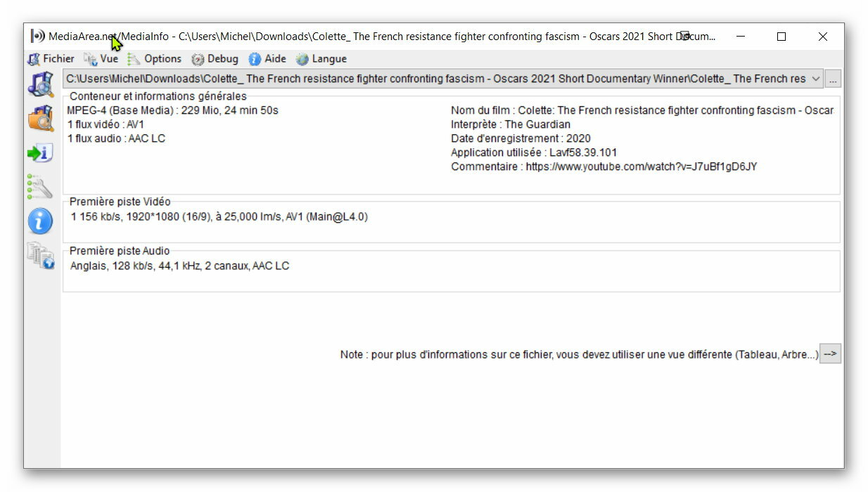Maximize the MediaInfo window
The height and width of the screenshot is (492, 868).
click(x=781, y=37)
